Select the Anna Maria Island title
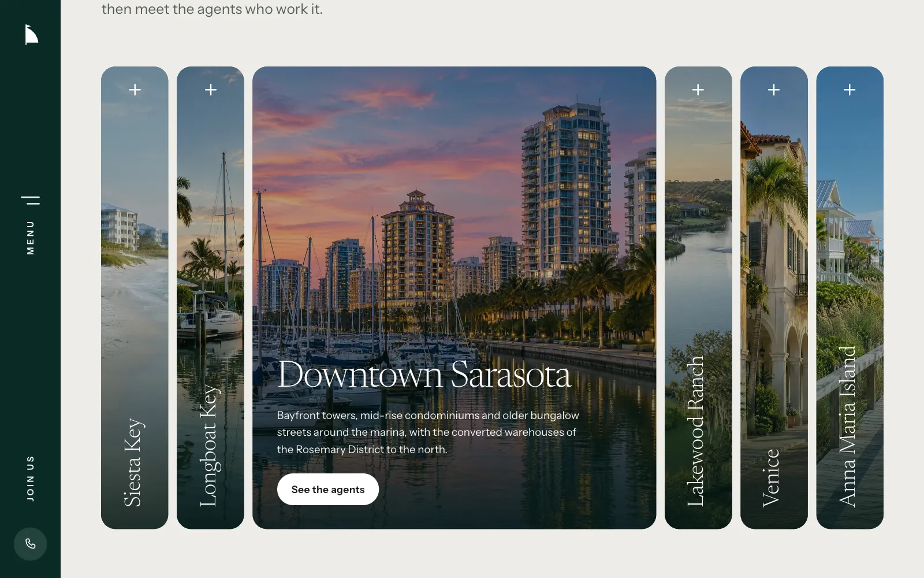 847,427
